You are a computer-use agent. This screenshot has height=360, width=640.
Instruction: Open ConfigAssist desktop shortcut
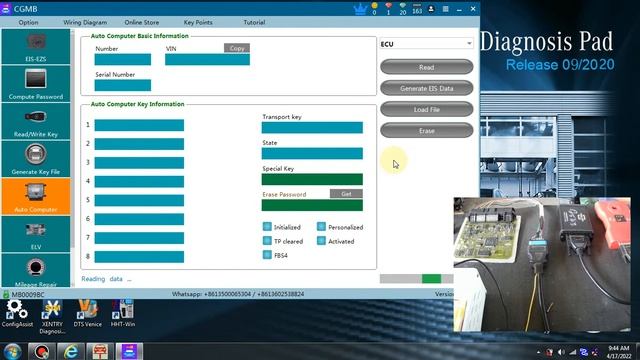[x=17, y=314]
